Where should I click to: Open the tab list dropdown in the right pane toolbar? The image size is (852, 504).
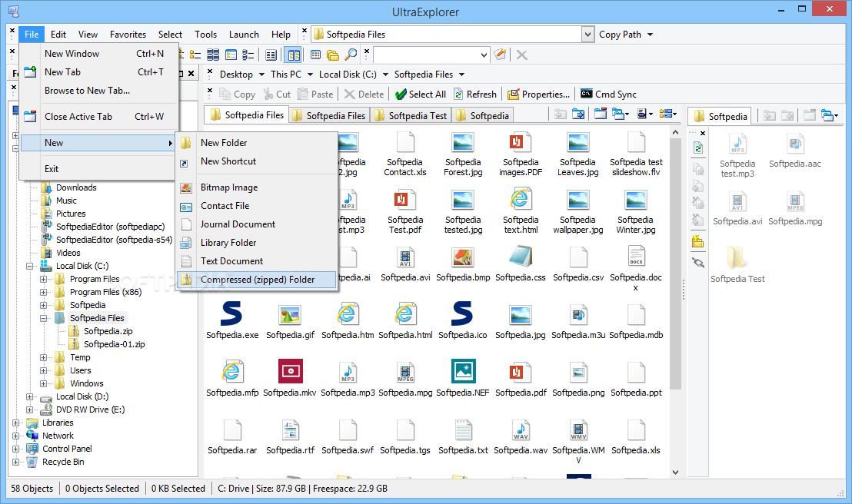[x=830, y=115]
